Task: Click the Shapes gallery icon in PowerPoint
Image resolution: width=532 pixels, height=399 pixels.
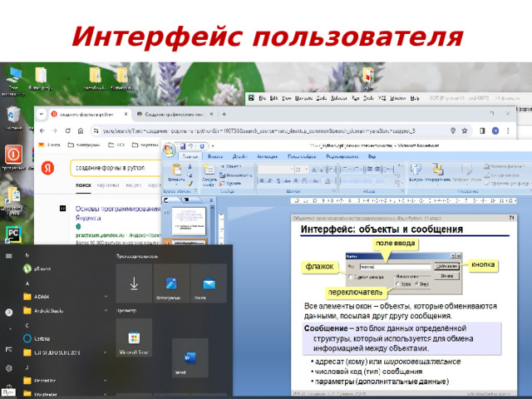Action: click(416, 170)
